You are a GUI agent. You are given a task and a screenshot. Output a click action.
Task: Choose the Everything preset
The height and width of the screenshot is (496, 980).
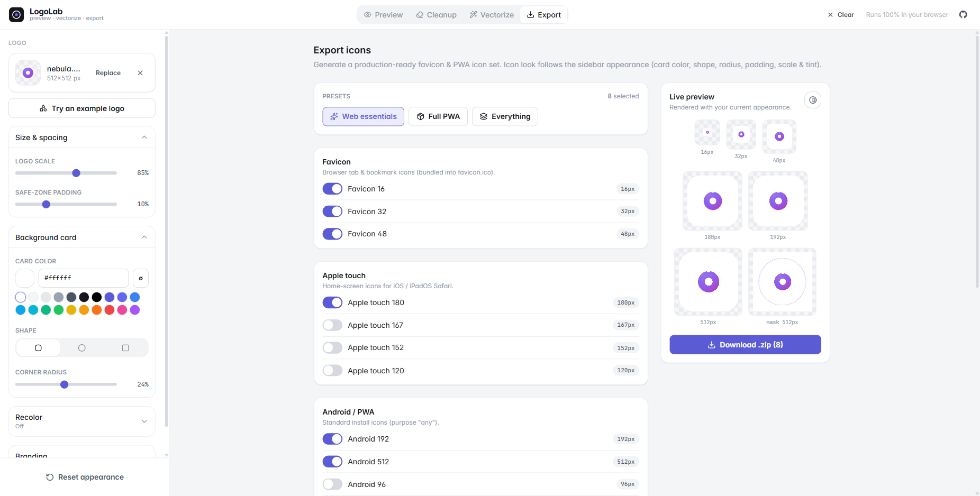[505, 116]
